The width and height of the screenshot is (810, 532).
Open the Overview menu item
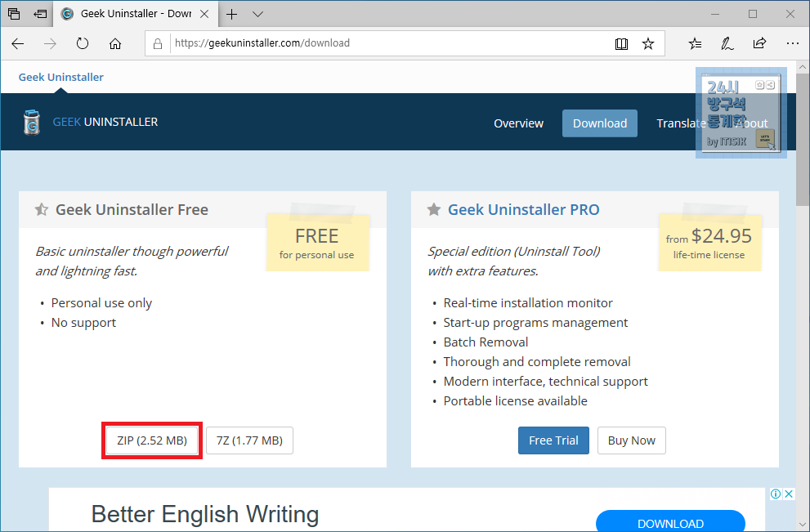[519, 123]
